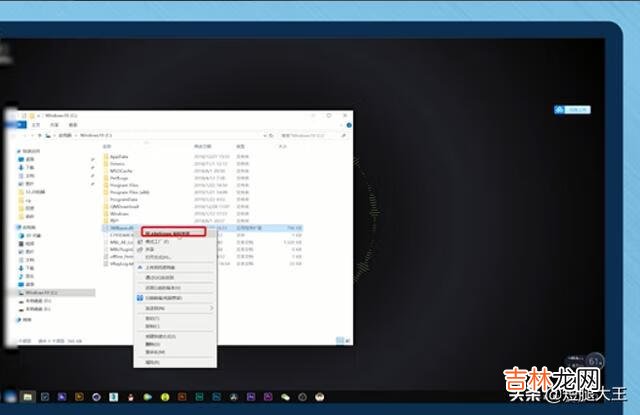Click the Windows Start button
Screen dimensions: 640x415
8,397
